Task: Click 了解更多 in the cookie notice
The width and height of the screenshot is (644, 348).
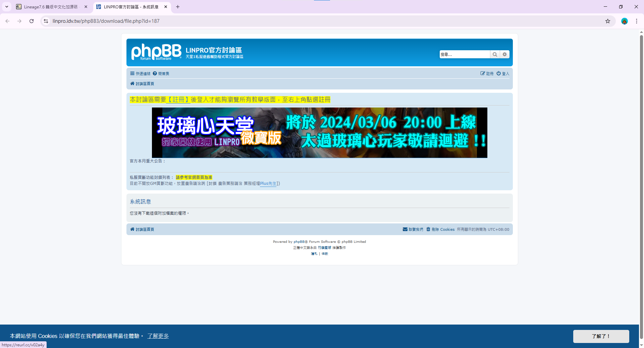Action: pyautogui.click(x=158, y=336)
